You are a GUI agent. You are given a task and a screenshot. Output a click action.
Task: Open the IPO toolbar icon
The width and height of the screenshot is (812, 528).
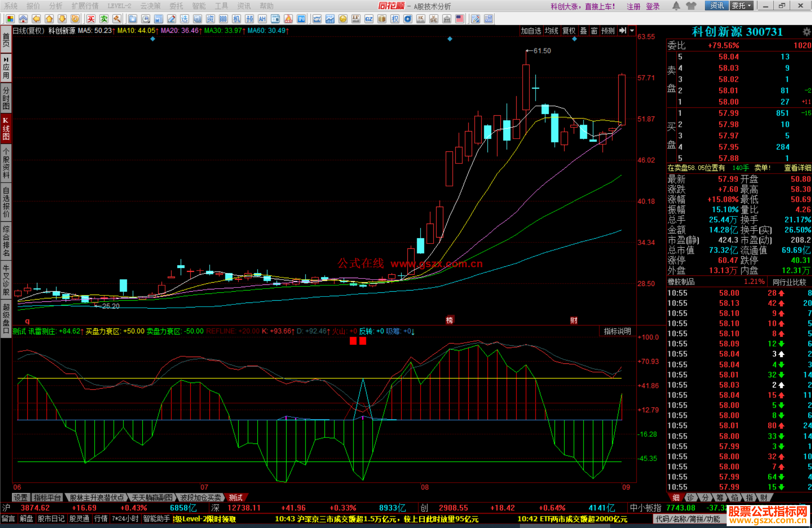(x=301, y=19)
